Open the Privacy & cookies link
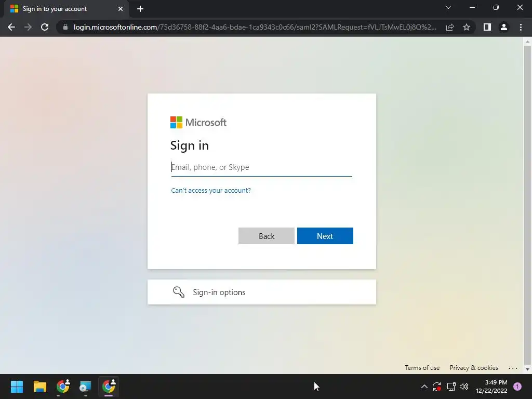 tap(474, 368)
